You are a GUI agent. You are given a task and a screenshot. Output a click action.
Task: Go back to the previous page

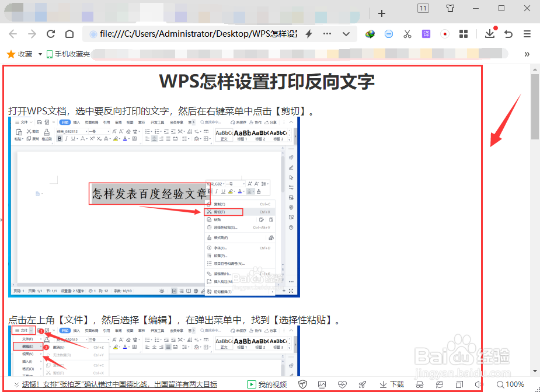click(x=13, y=34)
